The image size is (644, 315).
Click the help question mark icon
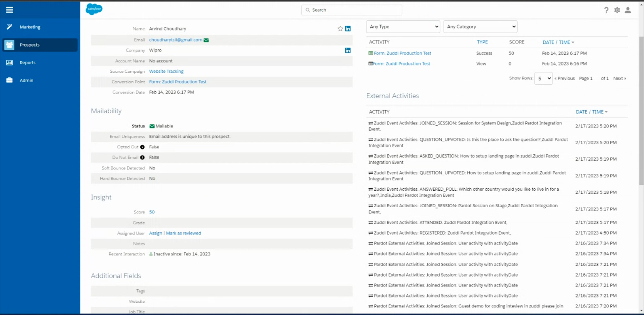[606, 10]
